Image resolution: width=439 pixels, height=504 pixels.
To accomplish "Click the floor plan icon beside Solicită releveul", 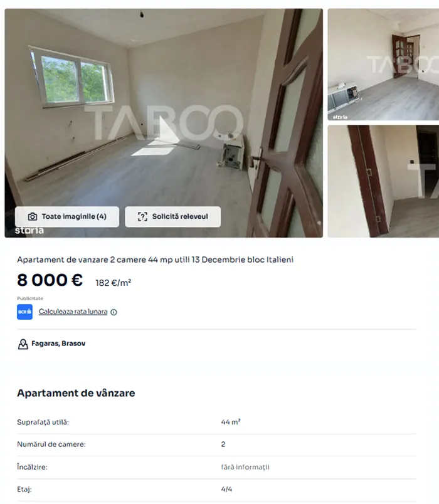I will pos(142,217).
